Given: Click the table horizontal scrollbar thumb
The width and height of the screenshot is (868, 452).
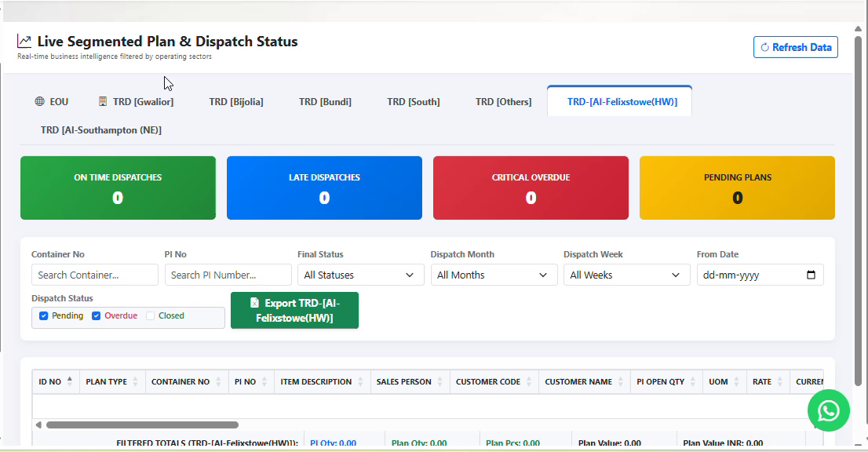Looking at the screenshot, I should [142, 425].
